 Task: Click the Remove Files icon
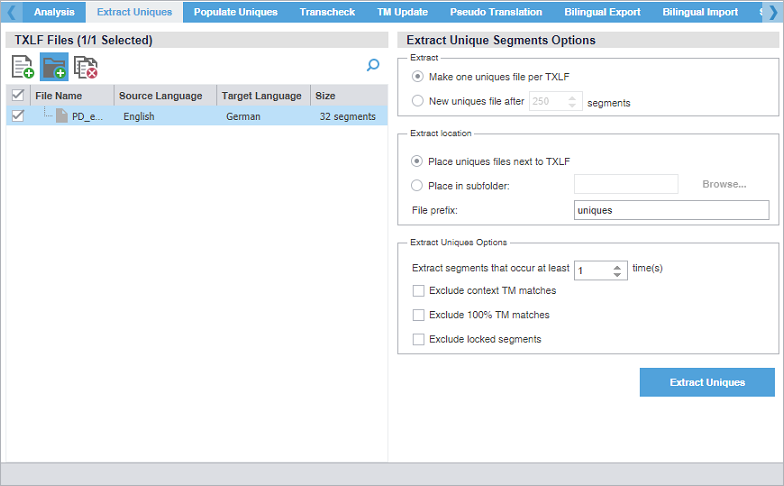86,67
